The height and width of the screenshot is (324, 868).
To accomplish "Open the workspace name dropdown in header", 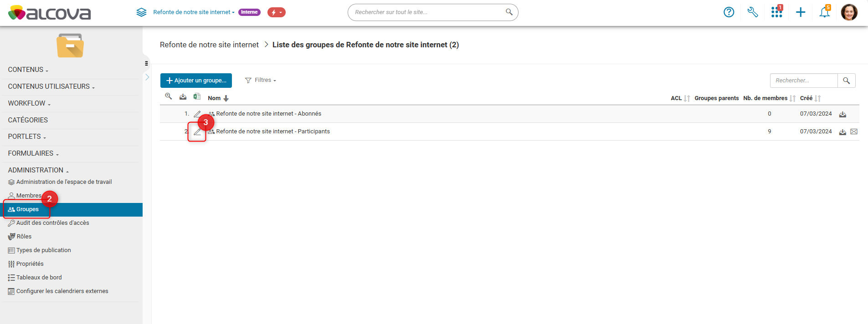I will (x=194, y=12).
